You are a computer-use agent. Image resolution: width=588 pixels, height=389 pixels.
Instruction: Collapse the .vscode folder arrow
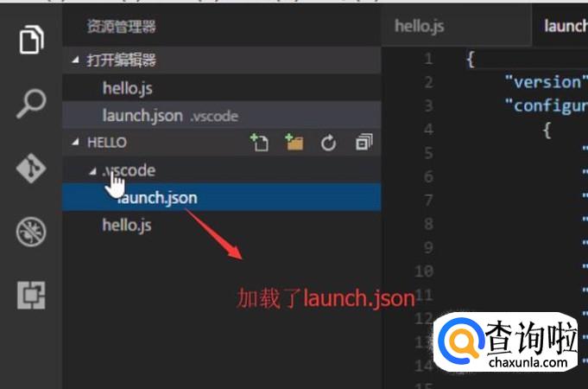coord(92,171)
